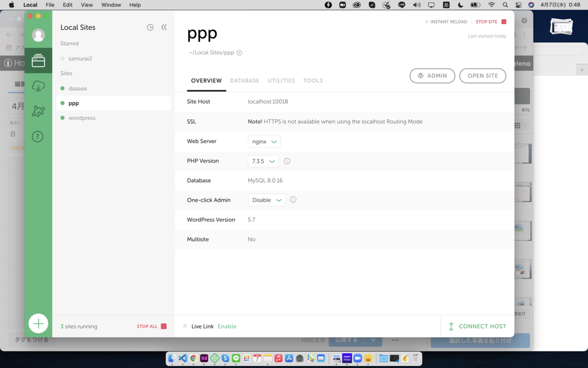Select the wordpress site

click(x=82, y=118)
